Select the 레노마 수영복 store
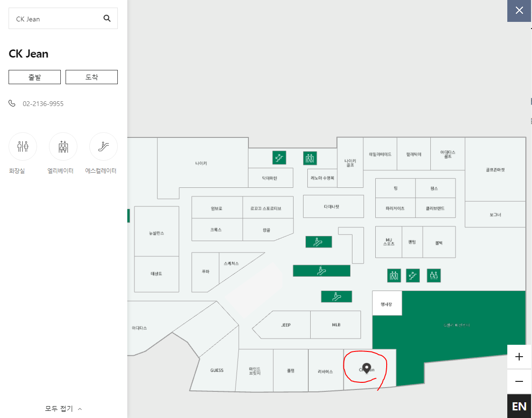Screen dimensions: 532x418 (x=323, y=178)
